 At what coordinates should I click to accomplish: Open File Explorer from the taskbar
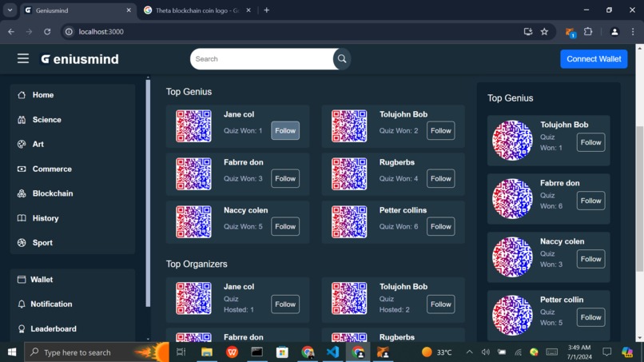(207, 352)
